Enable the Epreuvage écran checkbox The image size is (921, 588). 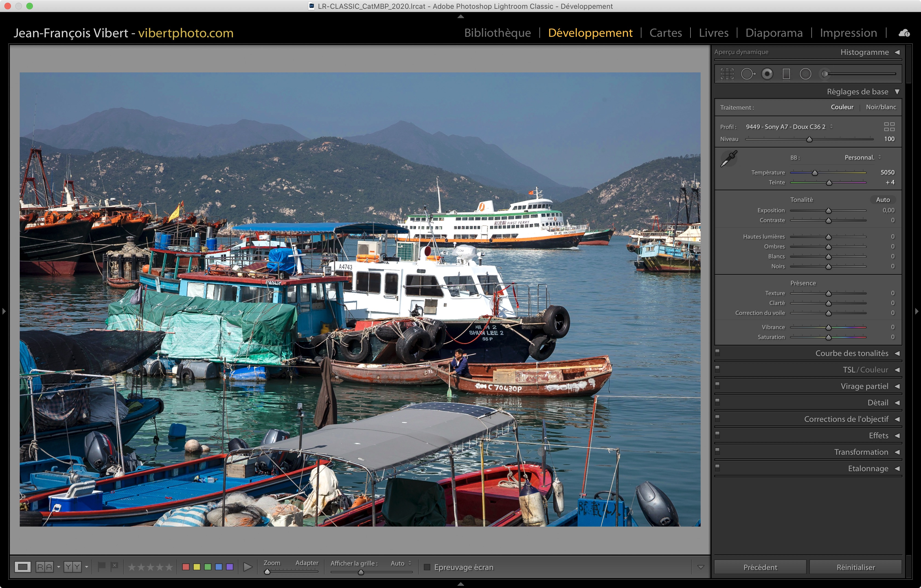click(427, 567)
